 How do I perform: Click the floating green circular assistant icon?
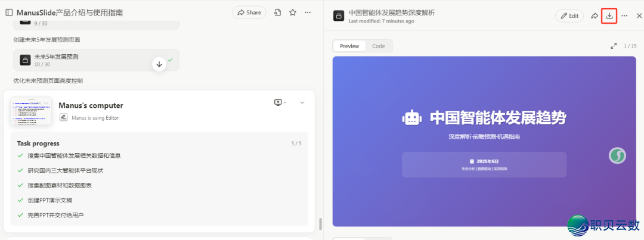pos(617,155)
